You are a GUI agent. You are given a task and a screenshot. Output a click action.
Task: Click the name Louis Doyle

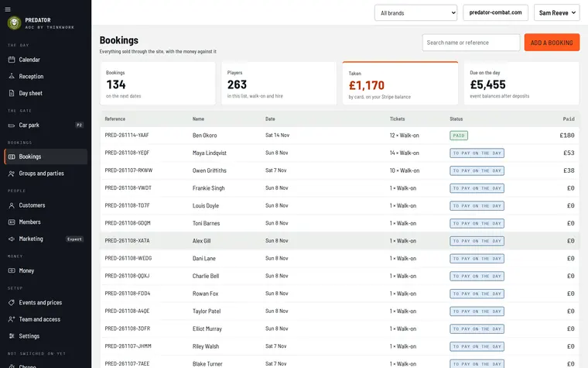[206, 206]
